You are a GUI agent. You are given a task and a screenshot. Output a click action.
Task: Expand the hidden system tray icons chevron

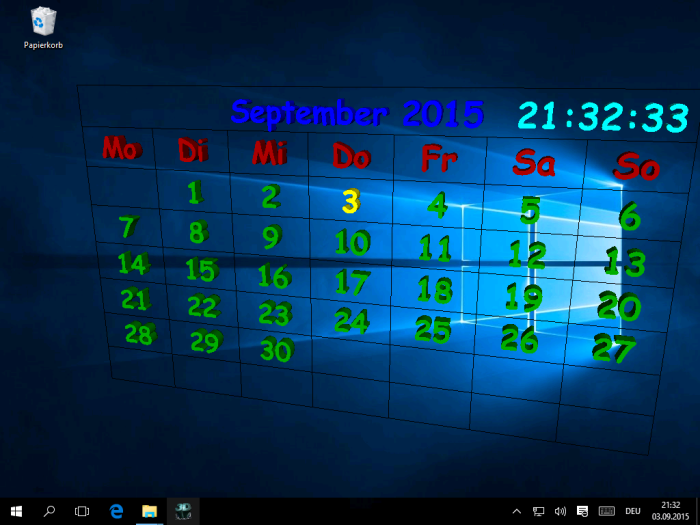pyautogui.click(x=517, y=511)
